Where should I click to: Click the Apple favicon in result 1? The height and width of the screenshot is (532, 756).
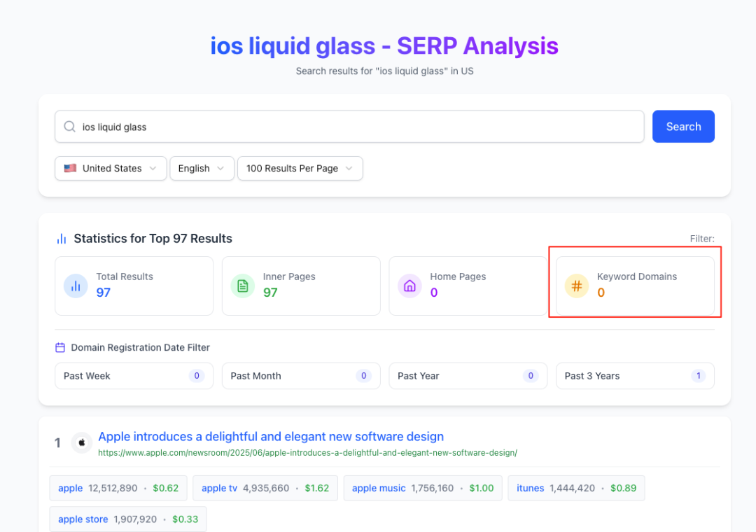tap(82, 442)
